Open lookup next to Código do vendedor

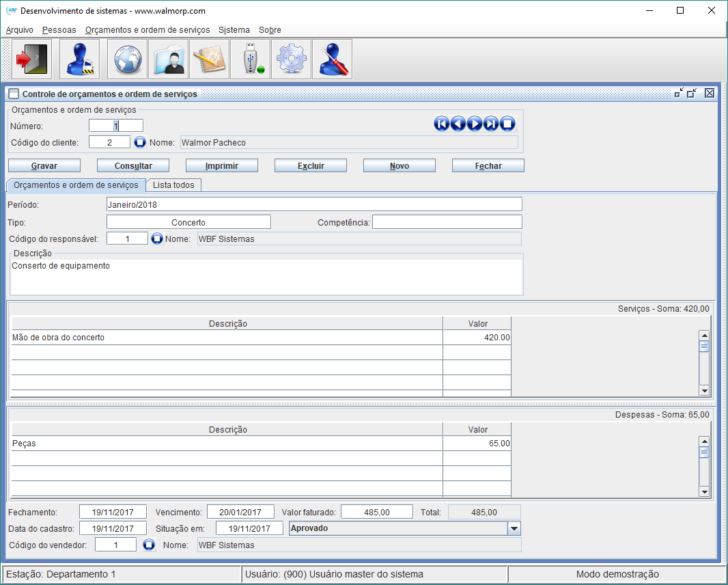point(150,545)
